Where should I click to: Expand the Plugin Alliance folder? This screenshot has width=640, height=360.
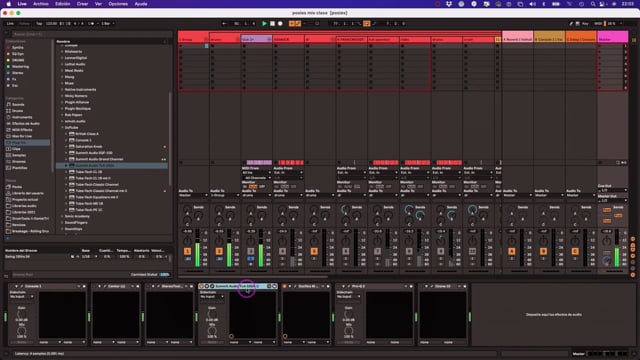point(62,102)
